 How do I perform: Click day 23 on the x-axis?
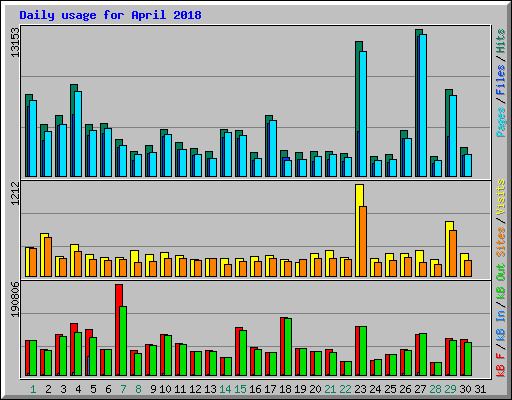tap(360, 389)
